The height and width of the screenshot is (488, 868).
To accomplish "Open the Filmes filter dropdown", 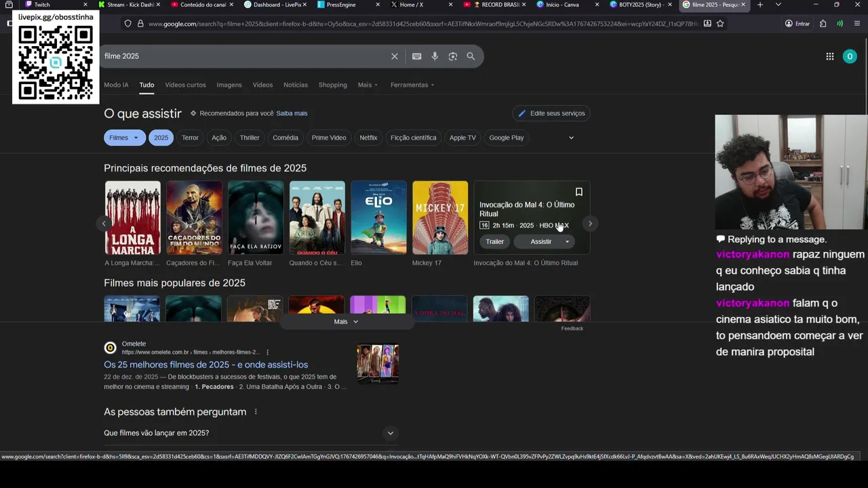I will [125, 138].
